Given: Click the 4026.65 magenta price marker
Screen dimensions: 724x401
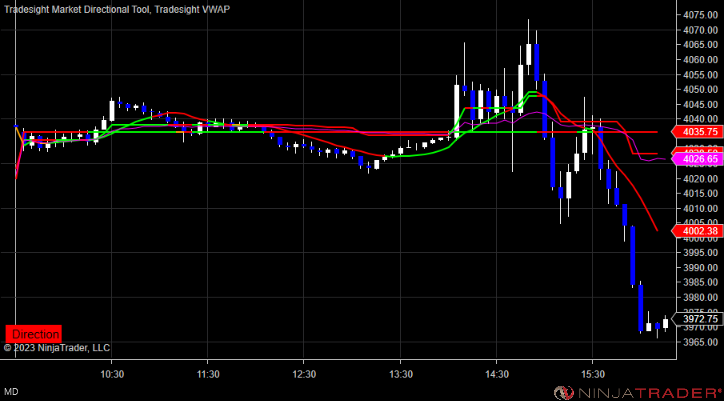Looking at the screenshot, I should pyautogui.click(x=697, y=159).
